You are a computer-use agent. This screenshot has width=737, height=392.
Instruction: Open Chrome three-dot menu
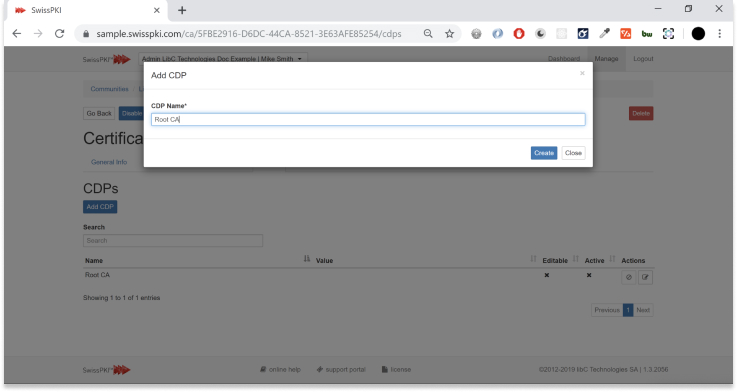click(720, 34)
